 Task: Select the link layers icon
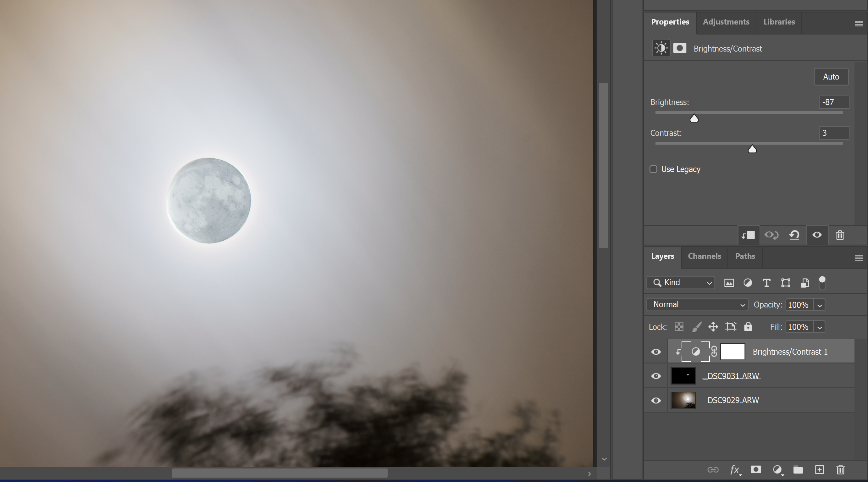tap(713, 469)
